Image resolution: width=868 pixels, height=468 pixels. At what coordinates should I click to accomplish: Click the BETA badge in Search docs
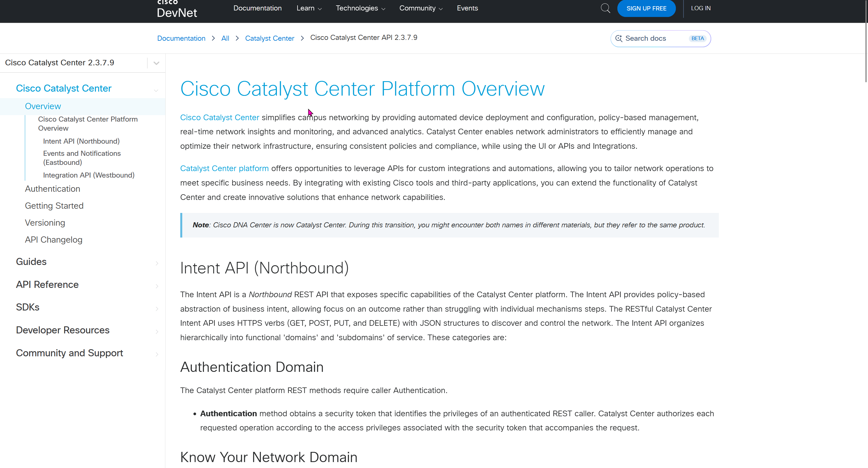click(x=697, y=38)
